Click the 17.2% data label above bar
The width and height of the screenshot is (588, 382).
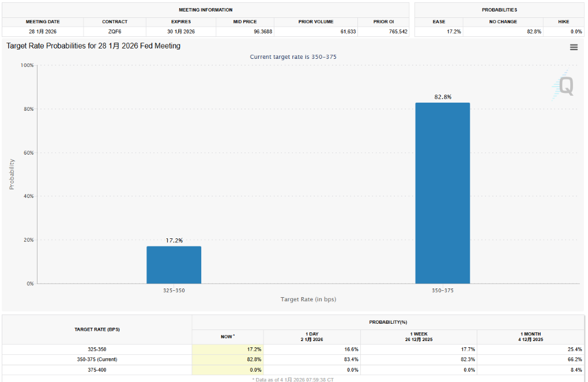coord(174,240)
